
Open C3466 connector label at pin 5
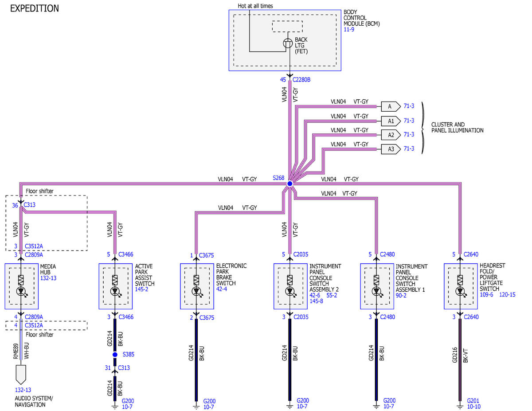click(x=126, y=254)
